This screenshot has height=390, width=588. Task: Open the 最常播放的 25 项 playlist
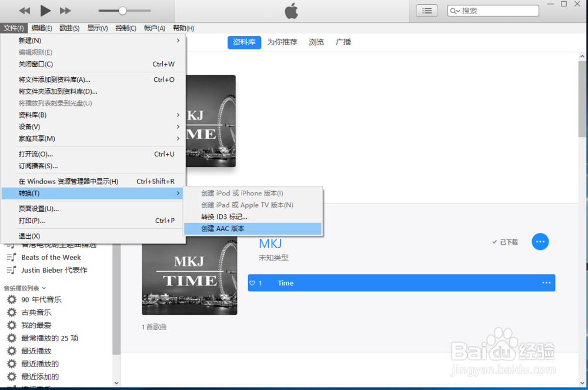click(x=50, y=338)
